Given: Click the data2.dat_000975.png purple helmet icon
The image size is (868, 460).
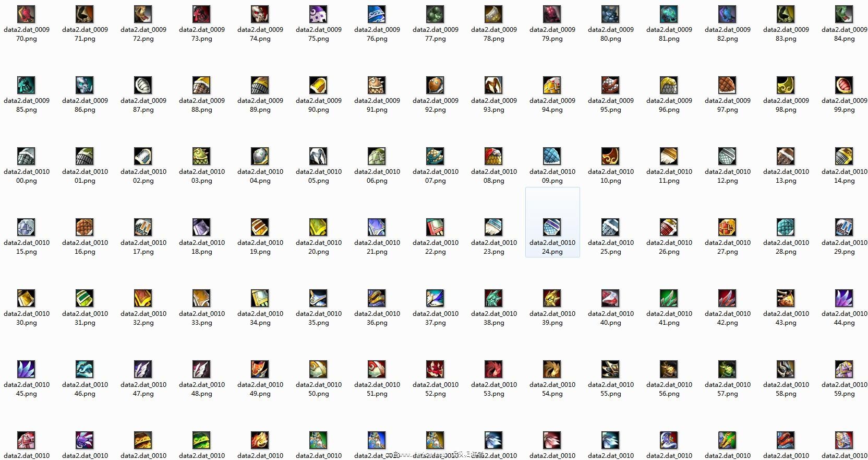Looking at the screenshot, I should (x=318, y=15).
